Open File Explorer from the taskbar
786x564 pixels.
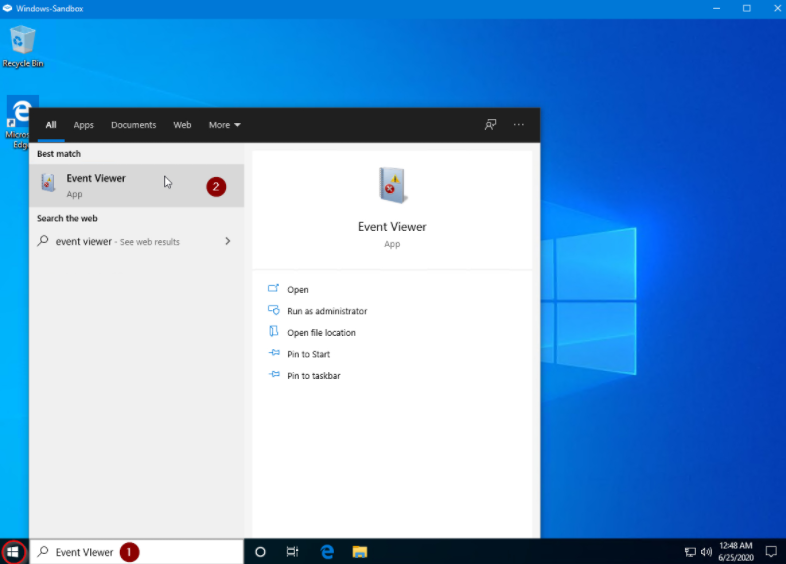[x=359, y=551]
